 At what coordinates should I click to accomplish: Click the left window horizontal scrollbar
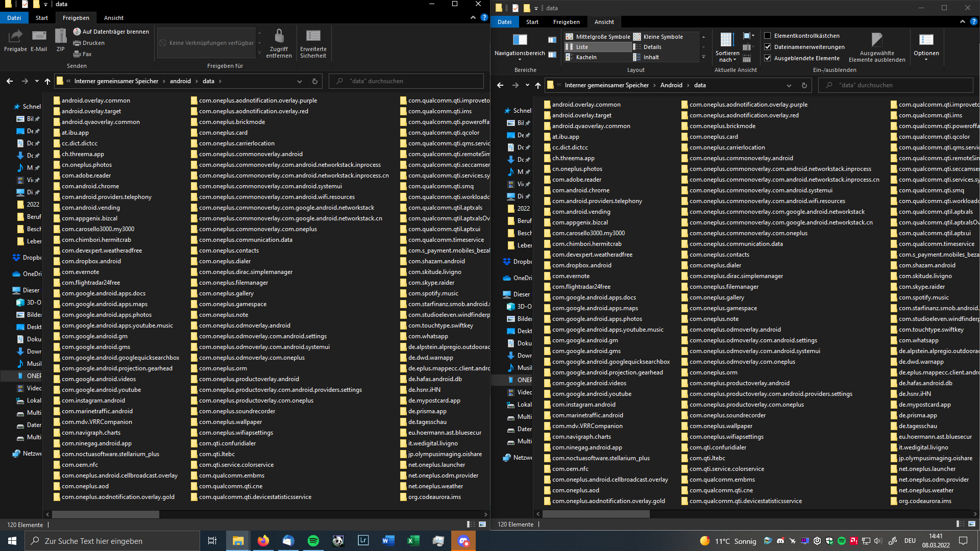pos(106,514)
